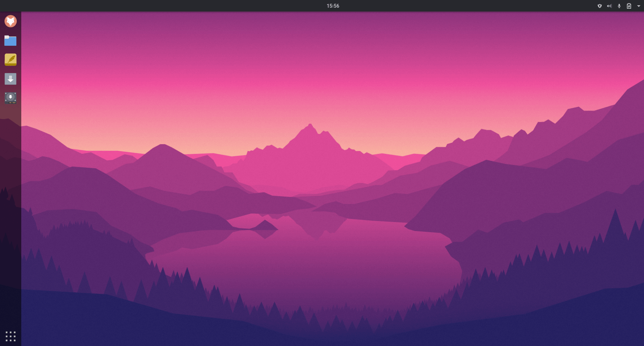
Task: Launch the fox browser from the dock
Action: [x=10, y=21]
